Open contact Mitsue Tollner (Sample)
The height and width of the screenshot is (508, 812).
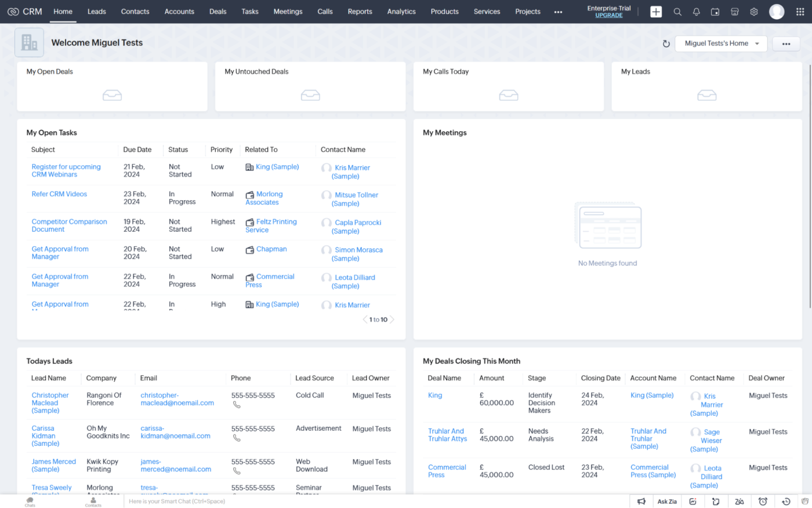click(355, 199)
